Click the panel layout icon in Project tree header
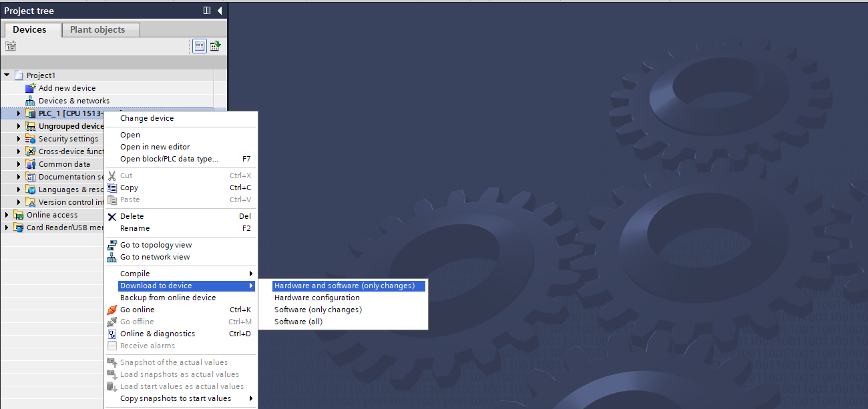The image size is (868, 409). tap(207, 11)
